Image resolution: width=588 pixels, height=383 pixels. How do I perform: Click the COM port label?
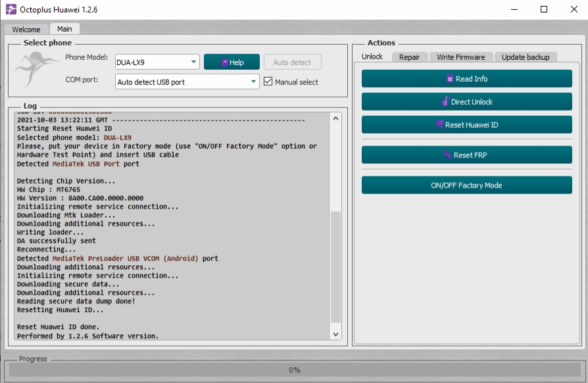(x=82, y=80)
